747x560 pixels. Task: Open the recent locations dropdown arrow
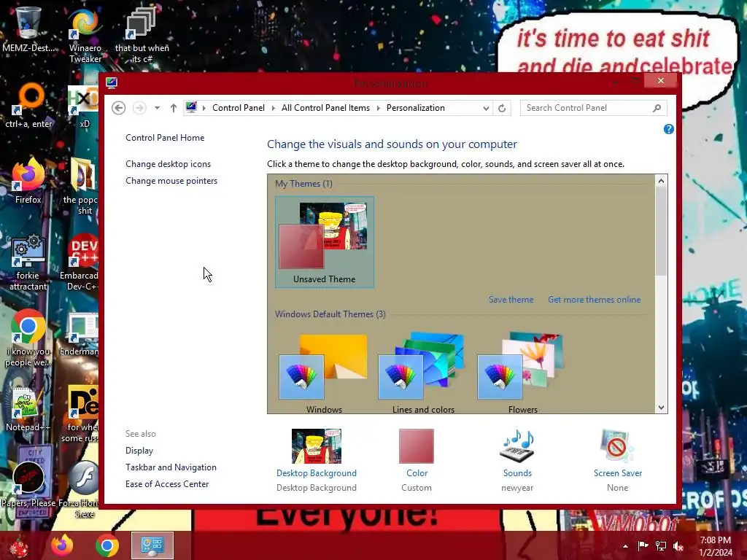157,108
